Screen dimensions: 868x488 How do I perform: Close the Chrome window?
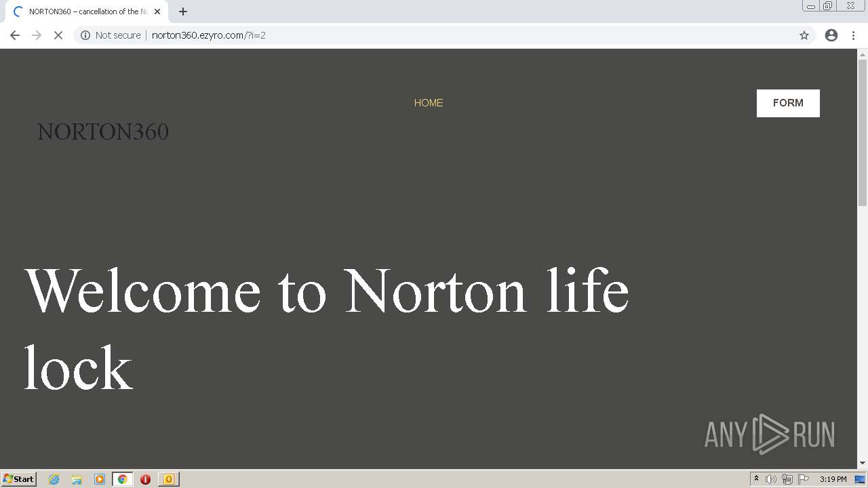pyautogui.click(x=850, y=6)
